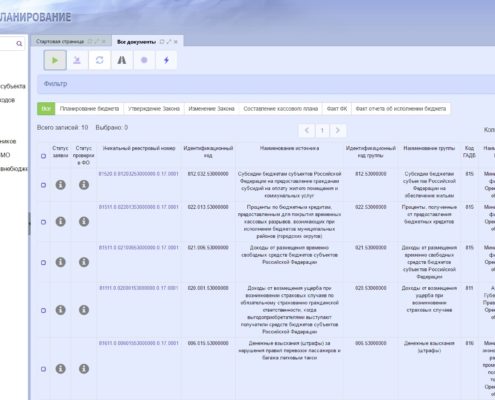Click the restore icon on the Все документы tab
Image resolution: width=495 pixels, height=400 pixels.
pyautogui.click(x=162, y=42)
